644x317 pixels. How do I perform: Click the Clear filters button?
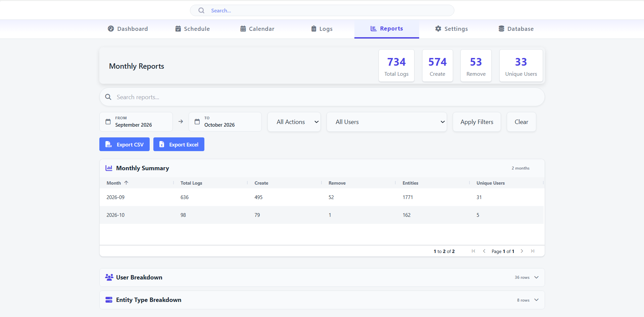521,122
